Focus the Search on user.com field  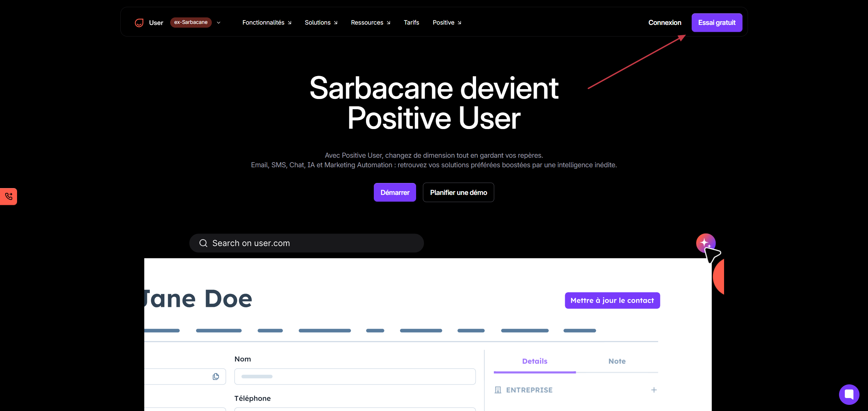click(x=307, y=243)
